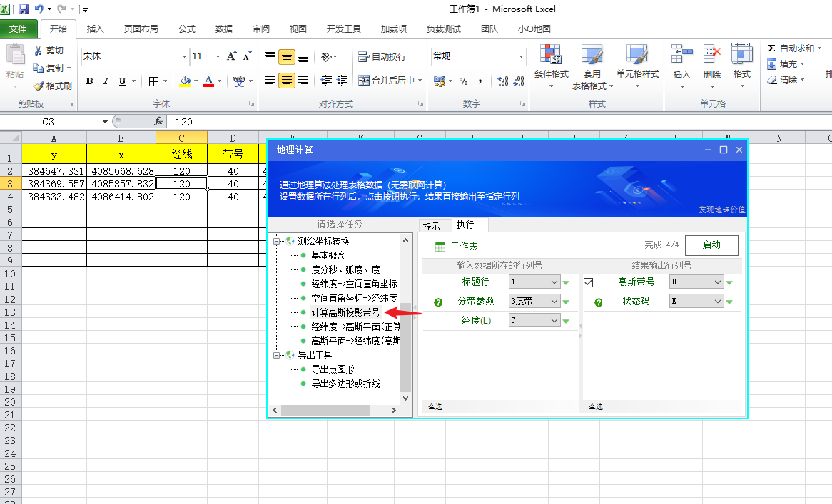Click help question icon beside 分带参数
The image size is (832, 504).
[x=437, y=302]
